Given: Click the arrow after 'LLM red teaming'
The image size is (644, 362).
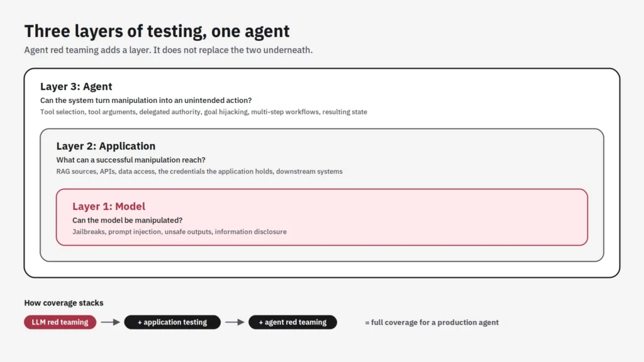Looking at the screenshot, I should (x=110, y=322).
